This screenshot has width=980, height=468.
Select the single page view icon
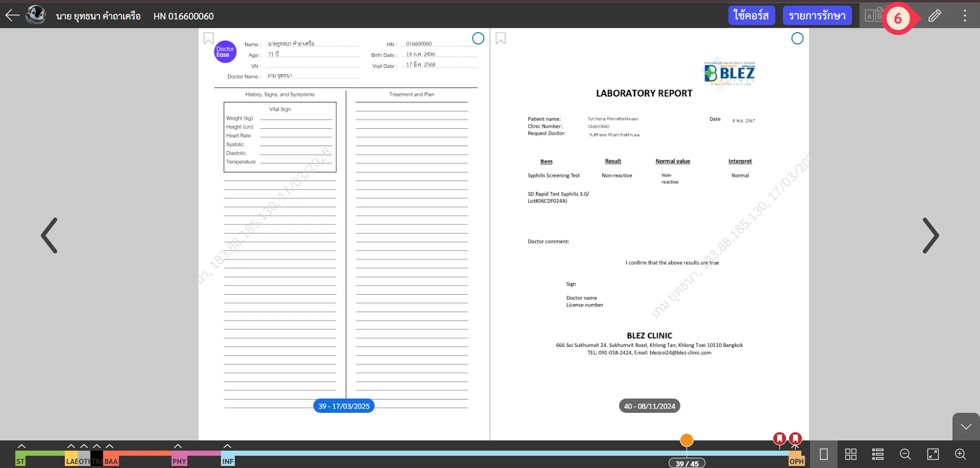[823, 454]
